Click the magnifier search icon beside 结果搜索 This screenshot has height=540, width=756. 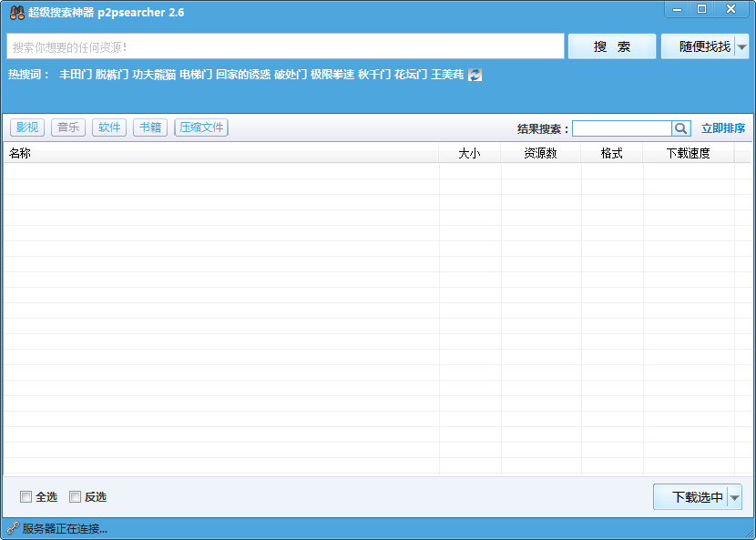pyautogui.click(x=680, y=127)
